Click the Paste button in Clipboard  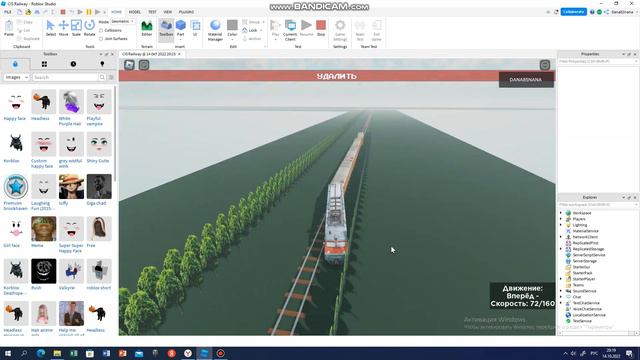[9, 28]
